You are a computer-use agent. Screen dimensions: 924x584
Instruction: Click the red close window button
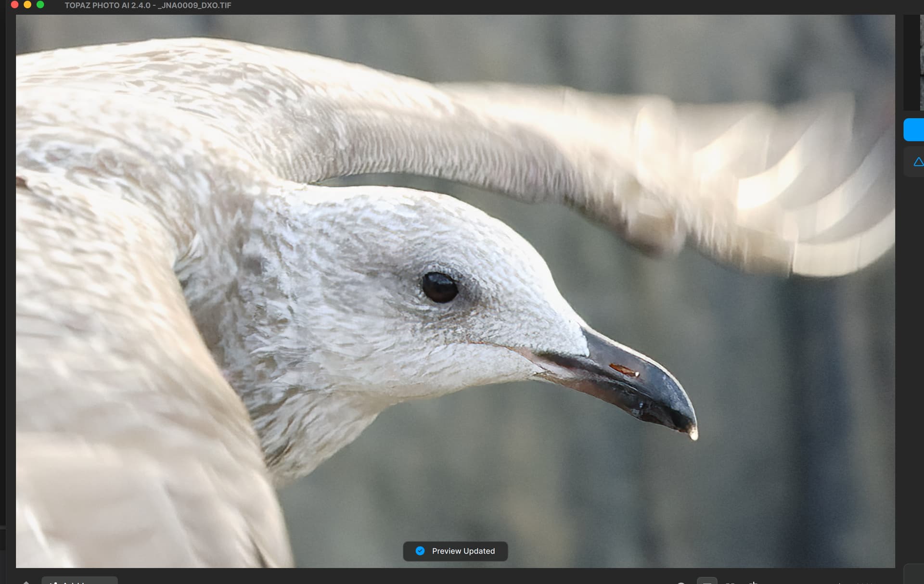[14, 5]
